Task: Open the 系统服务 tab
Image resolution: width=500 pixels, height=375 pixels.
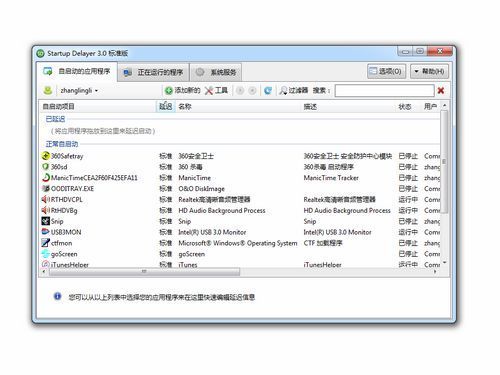Action: pos(216,72)
